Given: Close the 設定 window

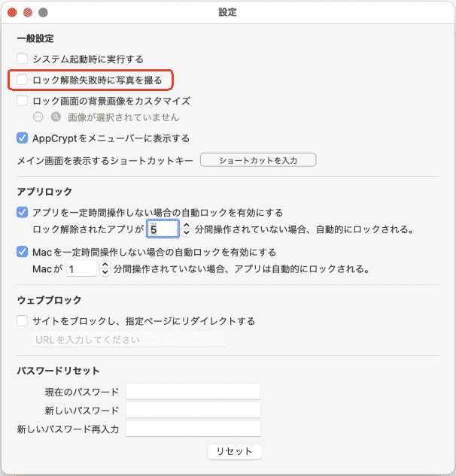Looking at the screenshot, I should 13,13.
